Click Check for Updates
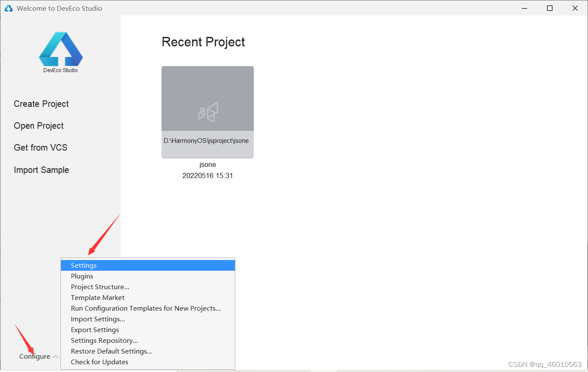Screen dimensions: 588x372 coord(148,362)
